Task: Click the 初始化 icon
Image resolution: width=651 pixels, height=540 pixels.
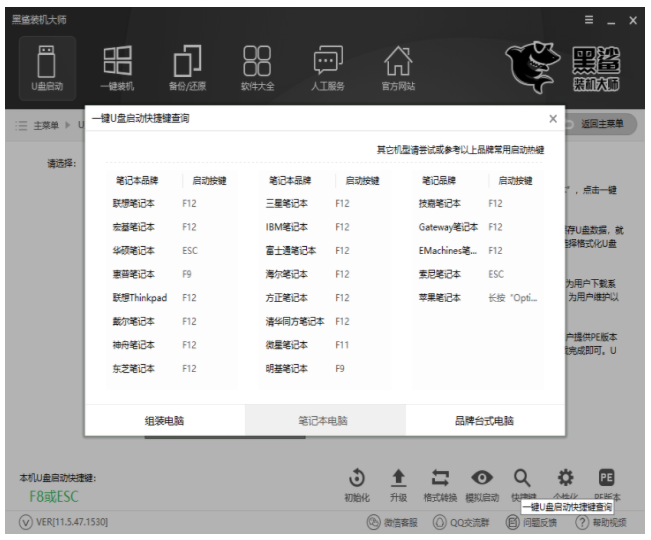Action: (x=358, y=478)
